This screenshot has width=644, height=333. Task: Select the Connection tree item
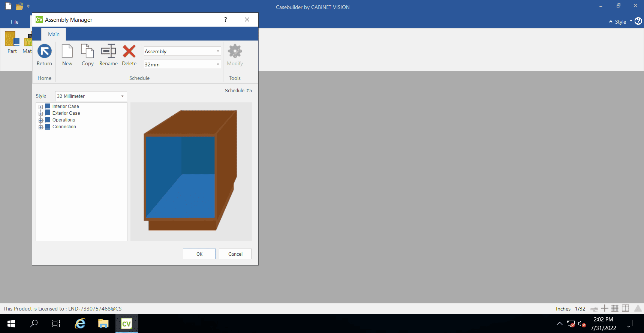coord(64,127)
